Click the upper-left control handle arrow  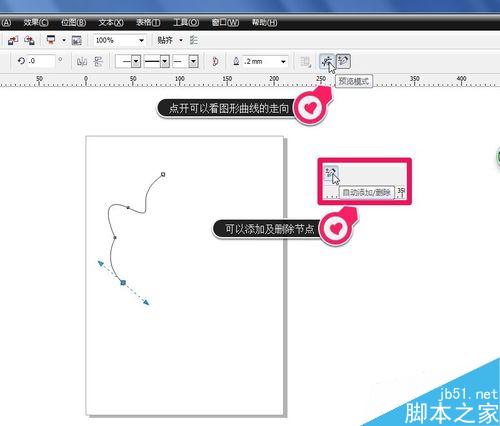click(x=100, y=263)
